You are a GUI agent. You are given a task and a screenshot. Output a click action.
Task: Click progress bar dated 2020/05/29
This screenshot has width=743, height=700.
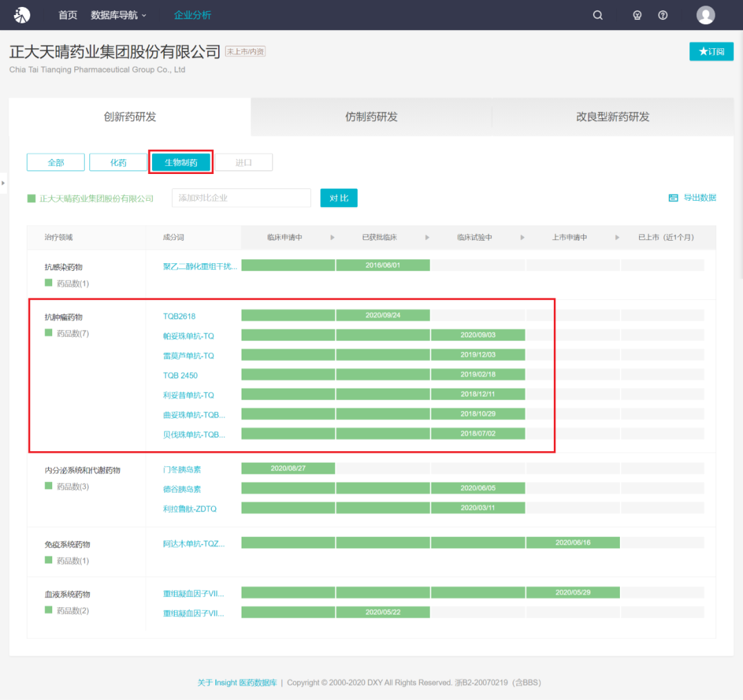coord(573,592)
